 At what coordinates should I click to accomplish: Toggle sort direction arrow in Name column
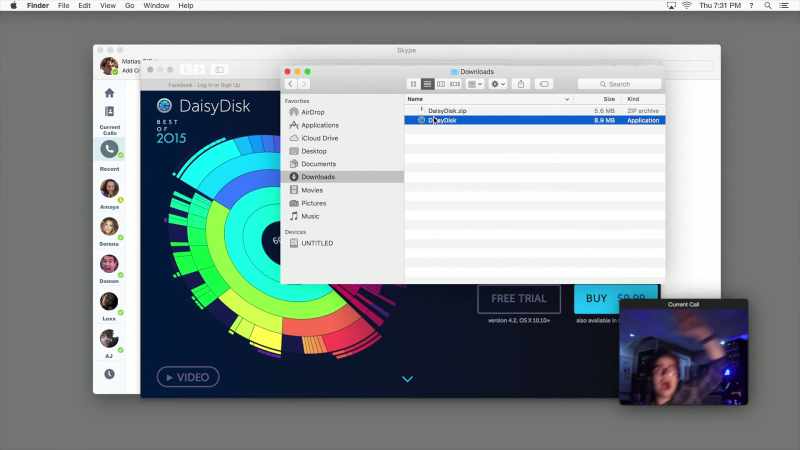point(567,99)
